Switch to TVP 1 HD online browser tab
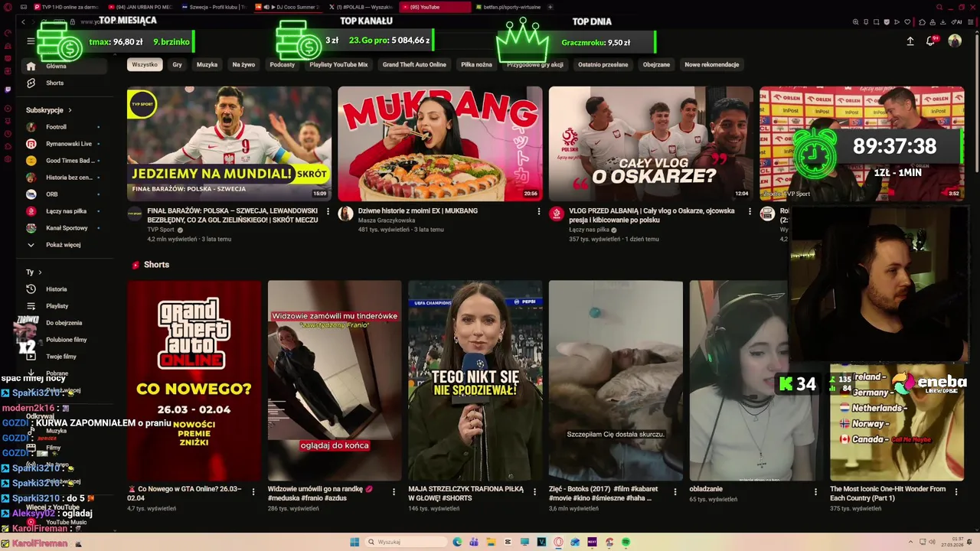 pos(67,7)
